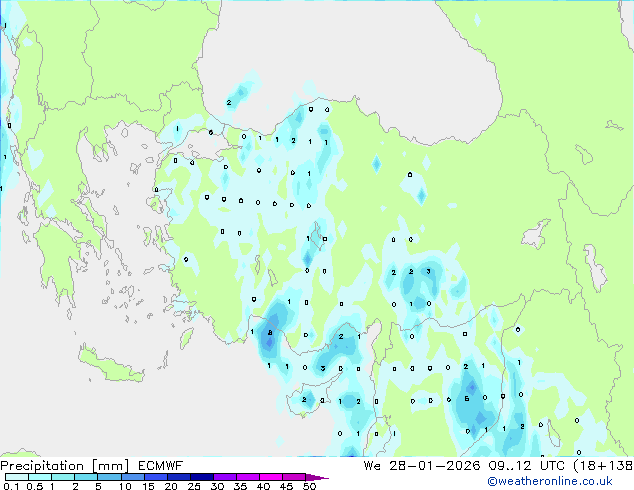Select the 5–10 mm legend color swatch
Viewport: 634px width, 490px height.
click(x=109, y=477)
